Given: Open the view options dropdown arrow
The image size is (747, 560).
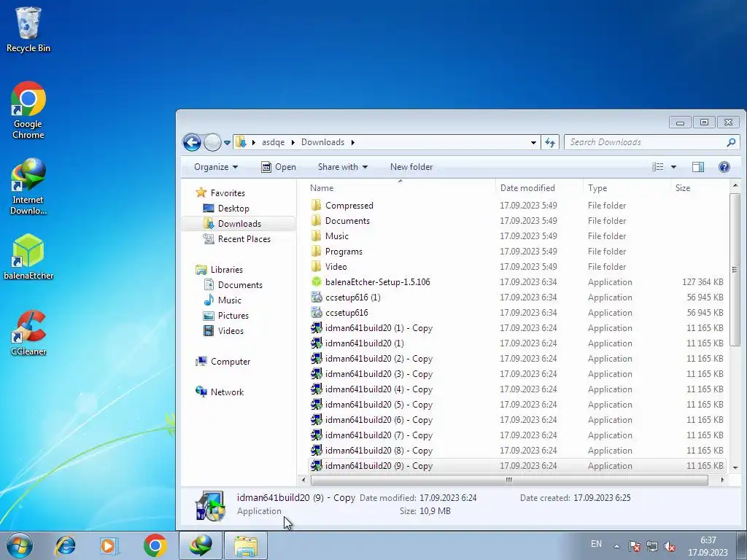Looking at the screenshot, I should pyautogui.click(x=673, y=167).
